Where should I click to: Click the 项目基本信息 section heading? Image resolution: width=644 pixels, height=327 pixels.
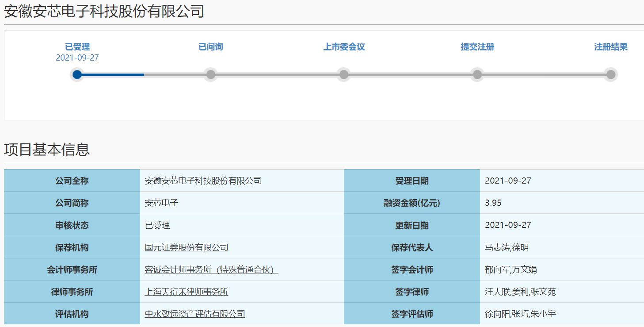coord(47,150)
